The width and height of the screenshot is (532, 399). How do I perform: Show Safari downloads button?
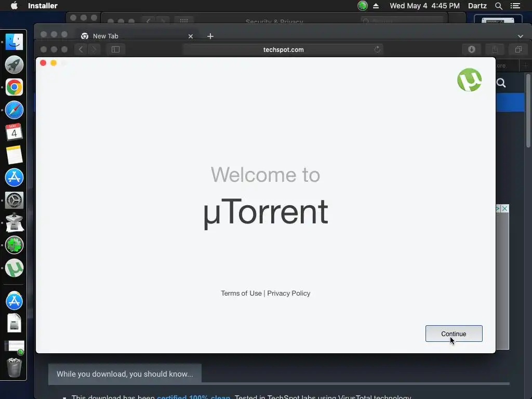point(472,49)
